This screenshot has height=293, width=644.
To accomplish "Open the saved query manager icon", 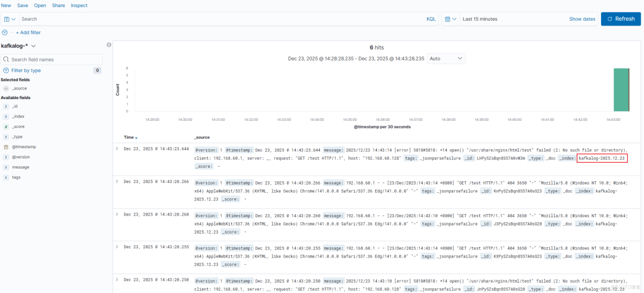I will [x=10, y=19].
